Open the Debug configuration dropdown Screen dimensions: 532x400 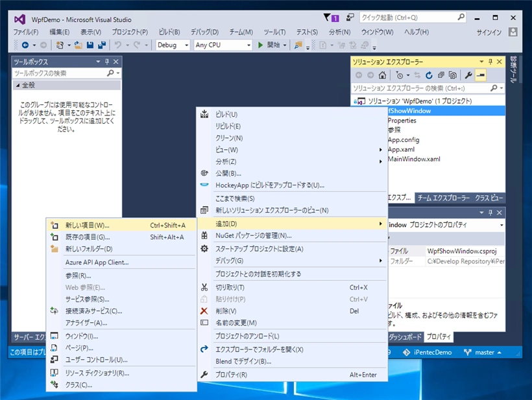tap(173, 45)
